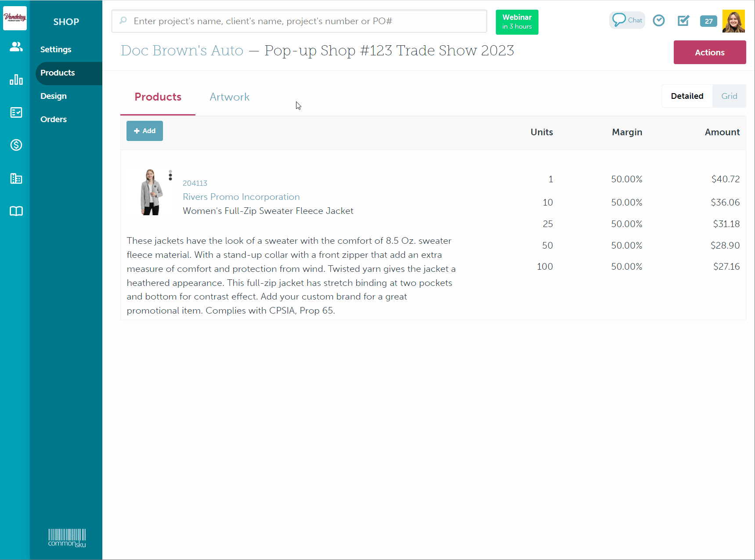Open the tasks edit-checkbox icon
The width and height of the screenshot is (755, 560).
683,21
